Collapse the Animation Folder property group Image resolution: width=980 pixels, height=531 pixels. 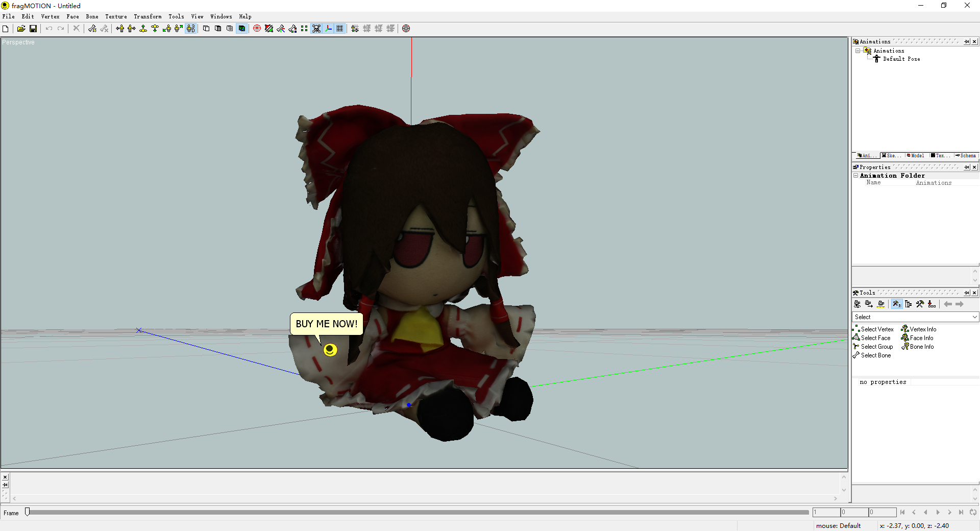click(856, 176)
